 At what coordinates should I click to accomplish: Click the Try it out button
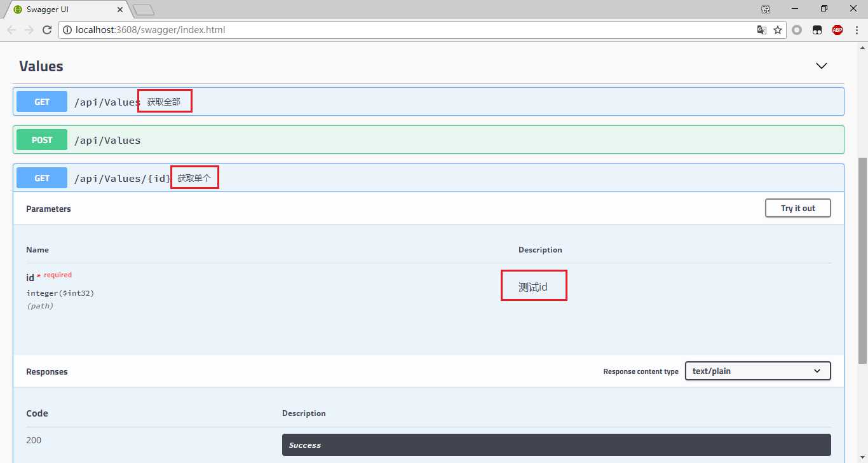click(798, 208)
